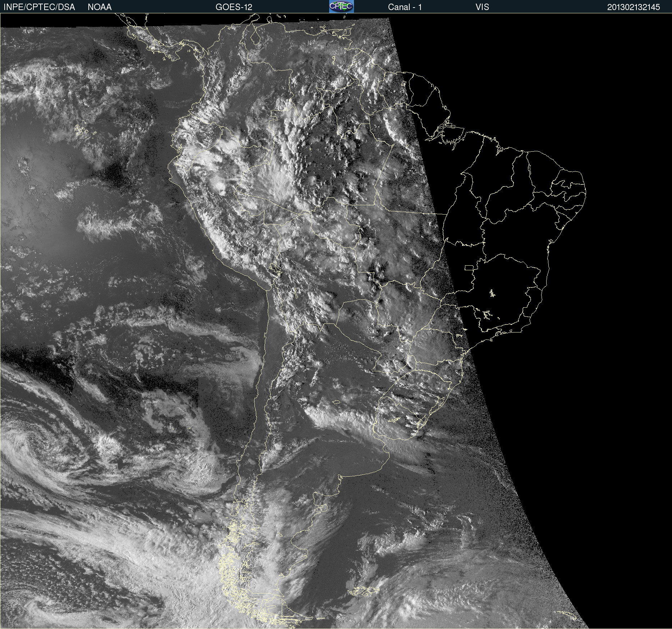Click the CPTEC logo in the header

tap(341, 6)
